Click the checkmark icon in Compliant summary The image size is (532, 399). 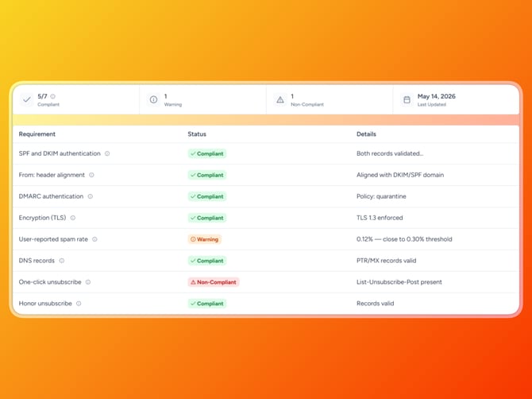point(27,99)
